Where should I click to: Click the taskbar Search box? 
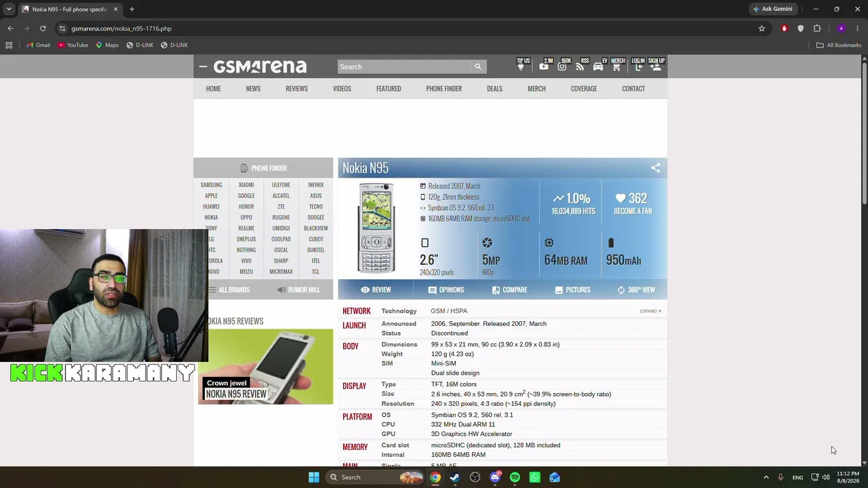coord(374,477)
